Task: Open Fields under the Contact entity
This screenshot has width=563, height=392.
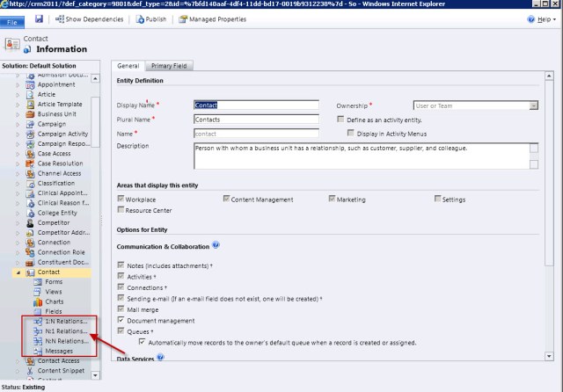Action: click(54, 311)
